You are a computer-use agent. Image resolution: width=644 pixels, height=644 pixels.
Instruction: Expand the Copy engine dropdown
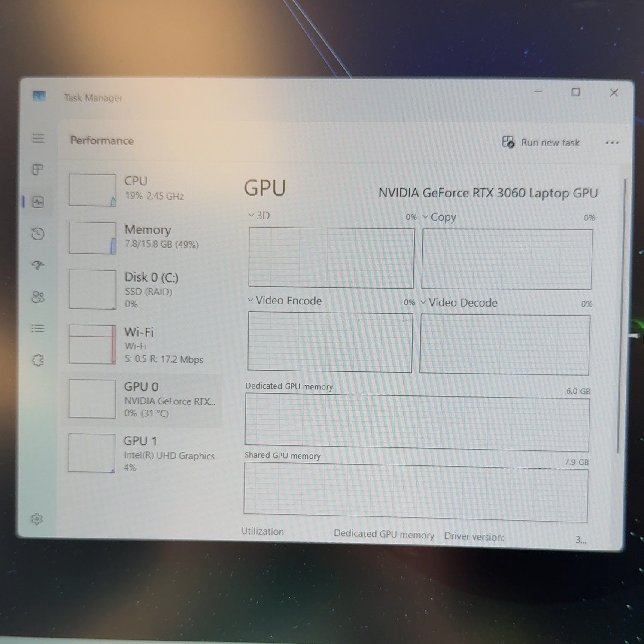439,217
